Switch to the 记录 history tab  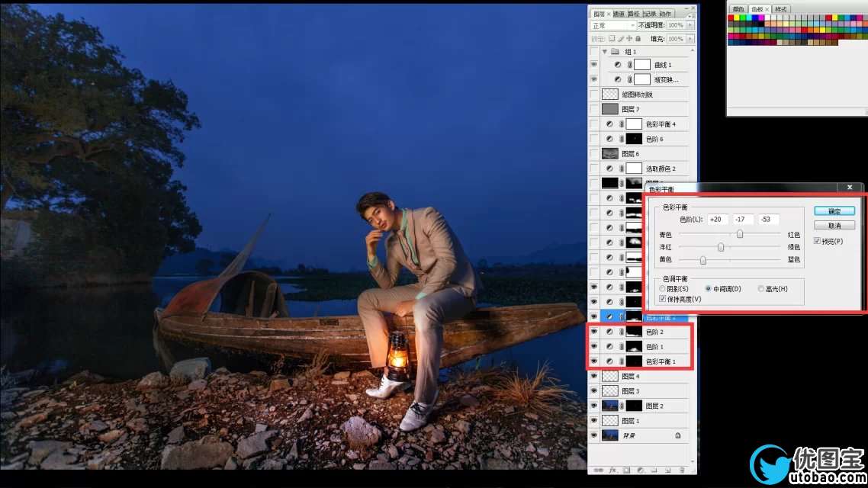tap(649, 14)
